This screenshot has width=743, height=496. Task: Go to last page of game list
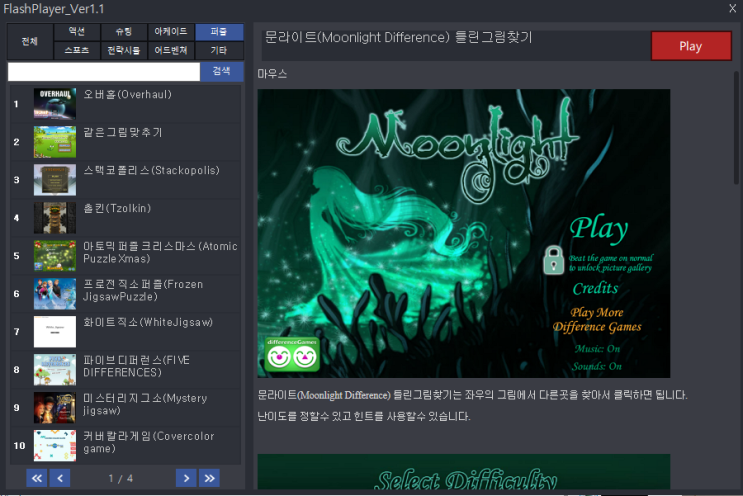click(209, 478)
